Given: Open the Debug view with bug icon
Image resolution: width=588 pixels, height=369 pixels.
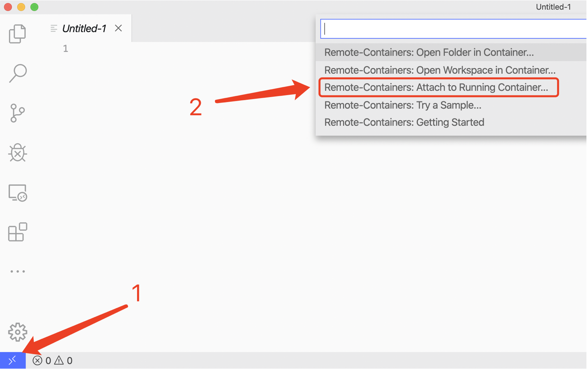Looking at the screenshot, I should coord(17,153).
